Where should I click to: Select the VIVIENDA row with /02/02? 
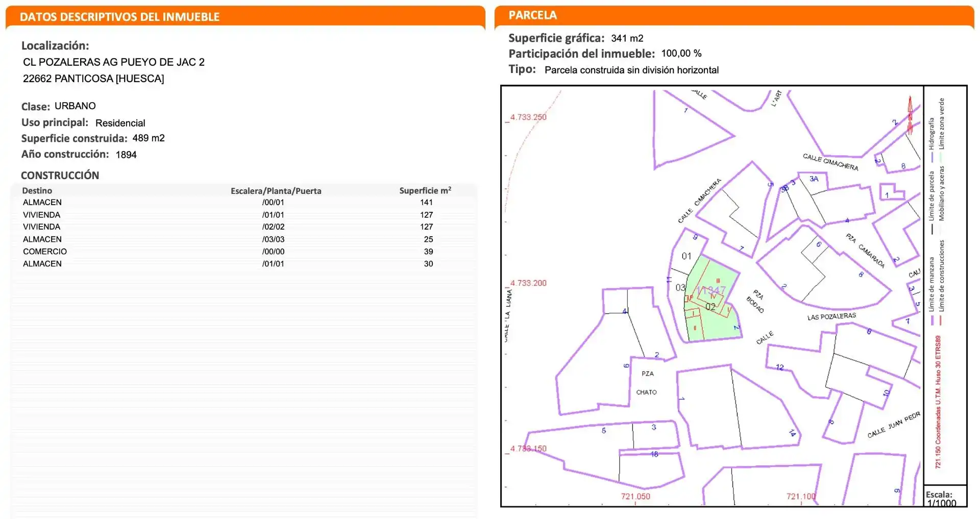point(244,227)
